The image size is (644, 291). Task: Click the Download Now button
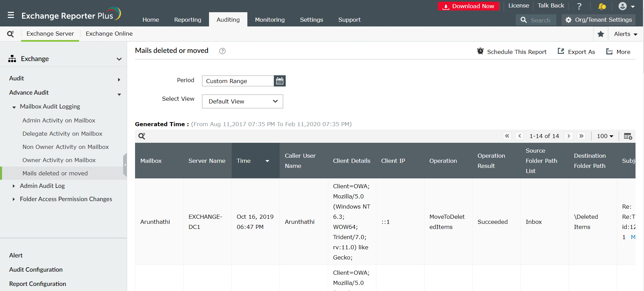[x=469, y=6]
